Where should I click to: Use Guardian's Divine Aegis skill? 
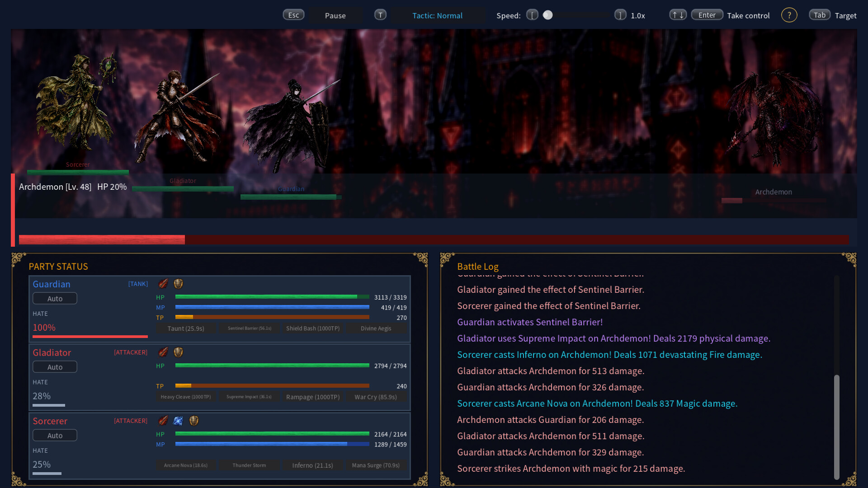click(376, 328)
